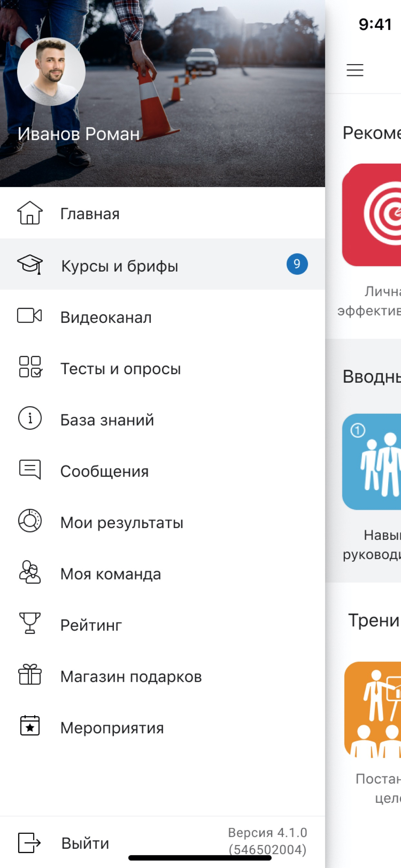Open Рейтинг page
401x868 pixels.
(x=162, y=623)
